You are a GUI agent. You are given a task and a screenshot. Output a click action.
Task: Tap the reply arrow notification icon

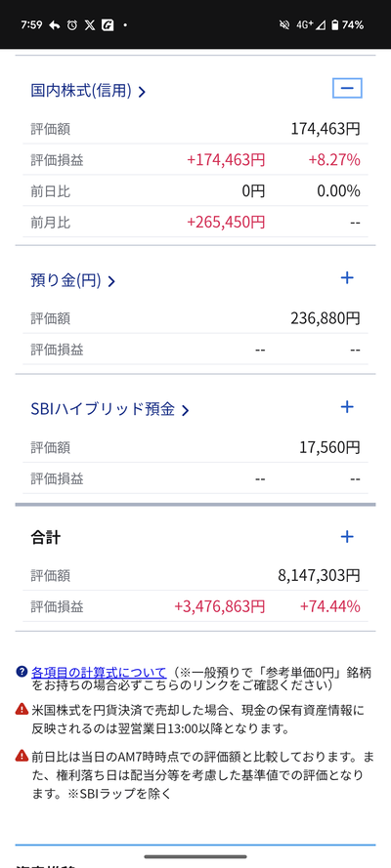(55, 25)
